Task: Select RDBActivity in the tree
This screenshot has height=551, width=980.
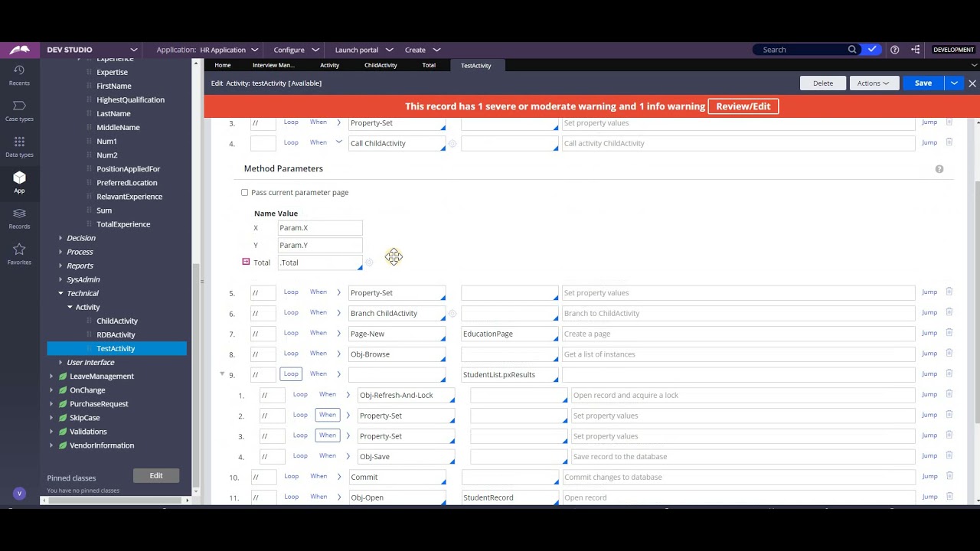Action: [116, 334]
